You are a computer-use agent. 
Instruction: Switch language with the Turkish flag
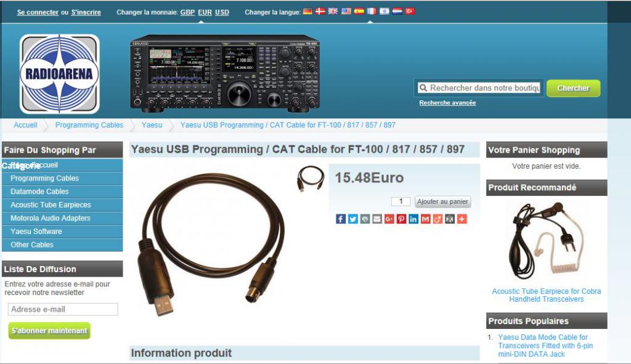point(410,11)
